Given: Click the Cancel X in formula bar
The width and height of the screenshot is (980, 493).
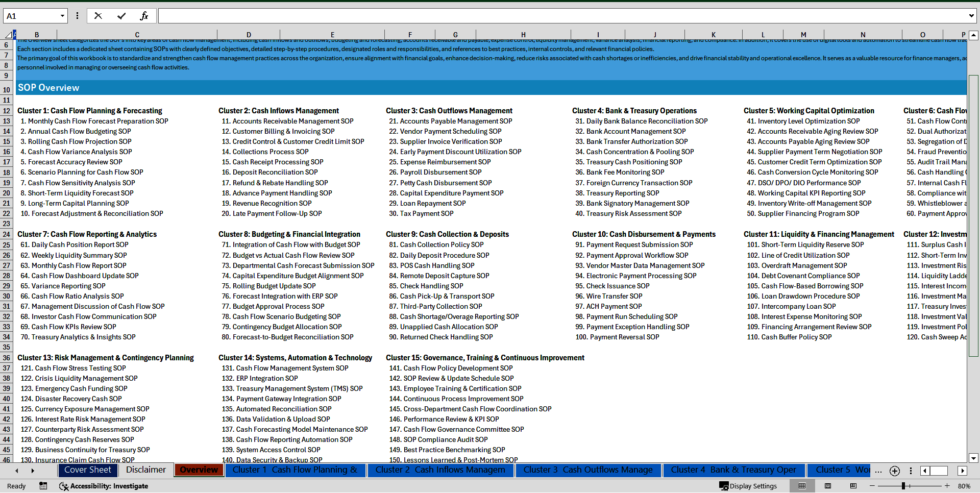Looking at the screenshot, I should pyautogui.click(x=97, y=15).
